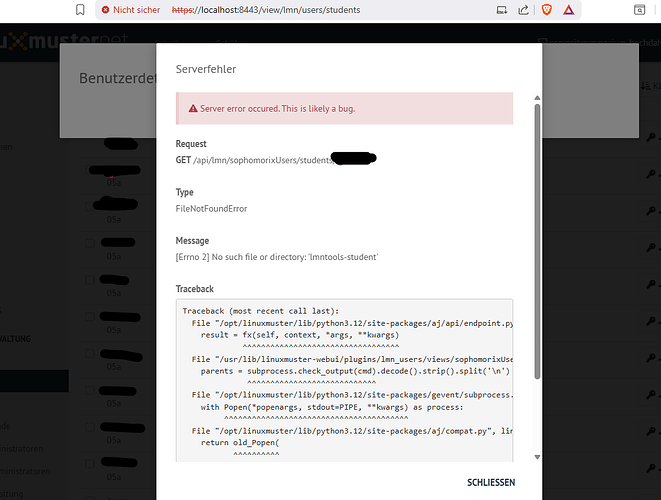This screenshot has width=661, height=500.
Task: Click the 'Serverfehler' dialog title
Action: click(x=206, y=69)
